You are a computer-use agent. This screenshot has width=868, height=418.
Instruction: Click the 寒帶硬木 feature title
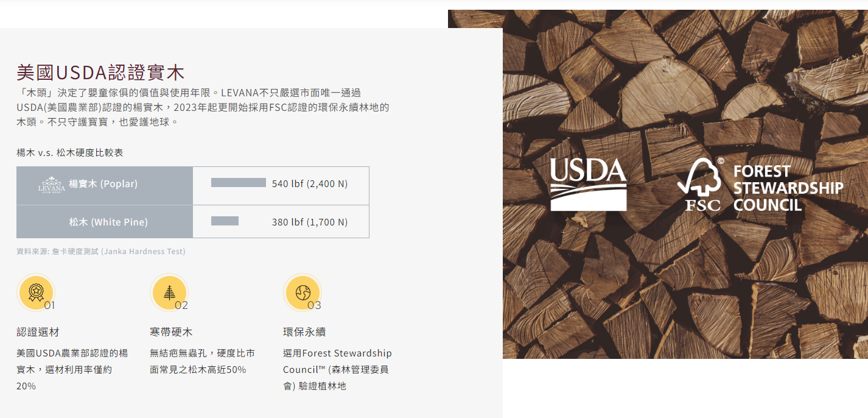[x=171, y=332]
